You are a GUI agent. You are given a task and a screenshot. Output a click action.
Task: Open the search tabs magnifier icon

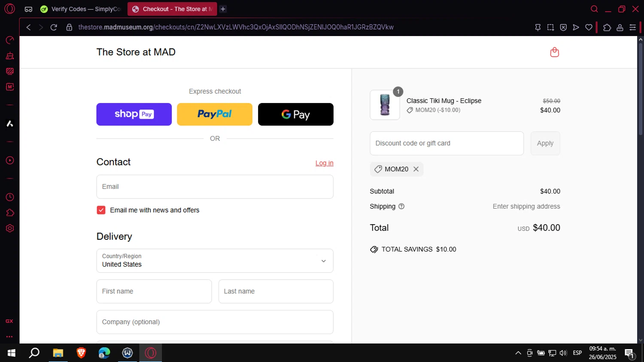[x=594, y=9]
